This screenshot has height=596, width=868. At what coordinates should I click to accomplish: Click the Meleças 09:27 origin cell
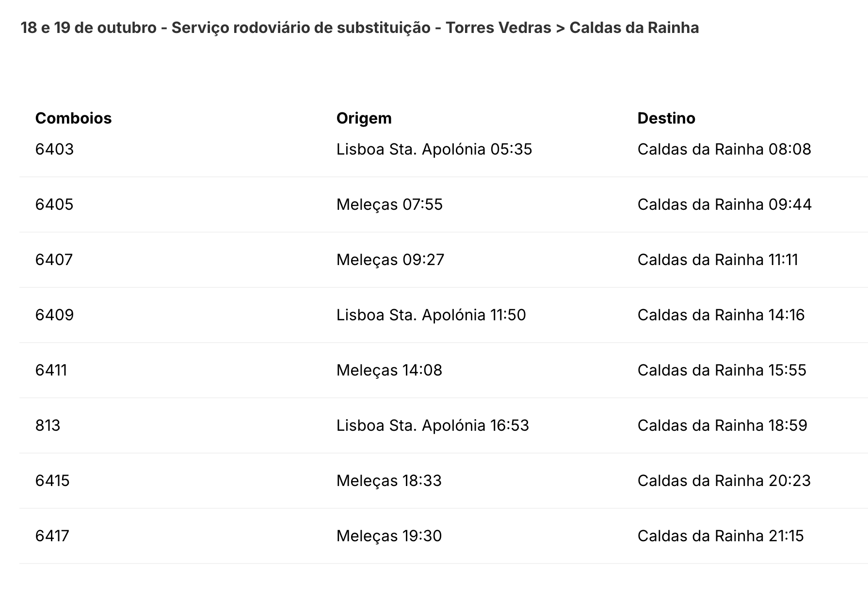(x=390, y=260)
